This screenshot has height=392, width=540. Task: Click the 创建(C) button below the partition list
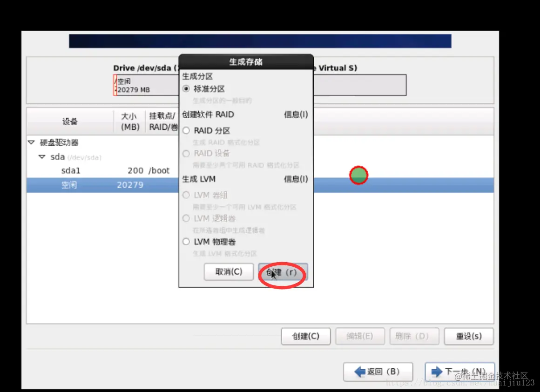306,336
